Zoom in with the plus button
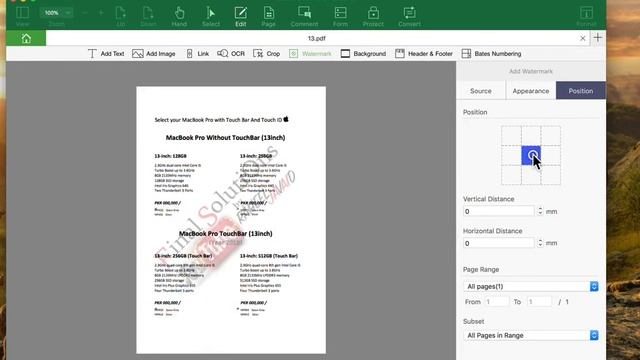Screen dimensions: 640x360 tap(101, 13)
